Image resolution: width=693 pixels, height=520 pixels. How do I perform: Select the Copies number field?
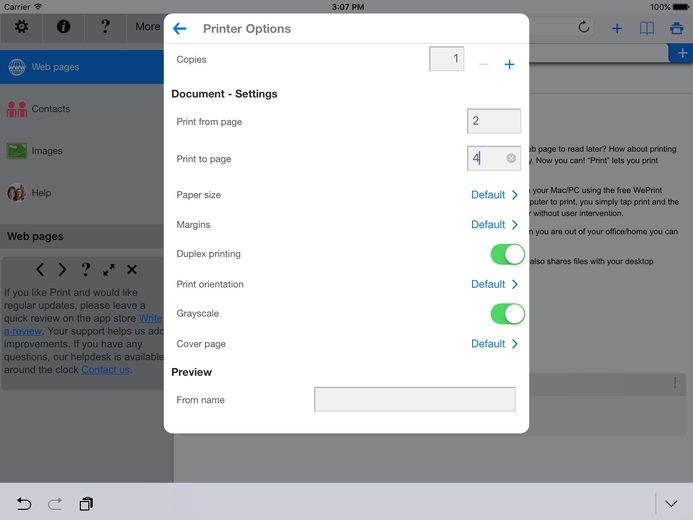(446, 58)
